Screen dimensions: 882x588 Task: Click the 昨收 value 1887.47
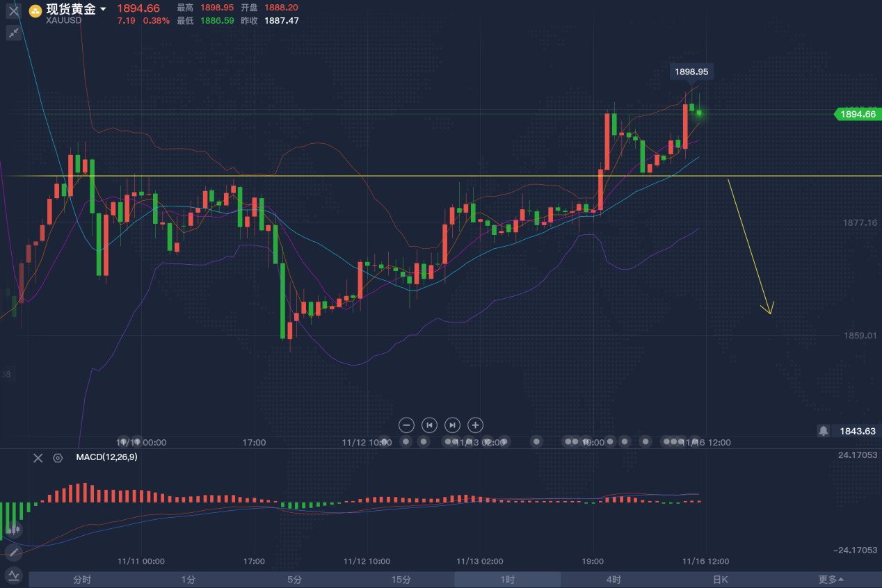pos(281,21)
